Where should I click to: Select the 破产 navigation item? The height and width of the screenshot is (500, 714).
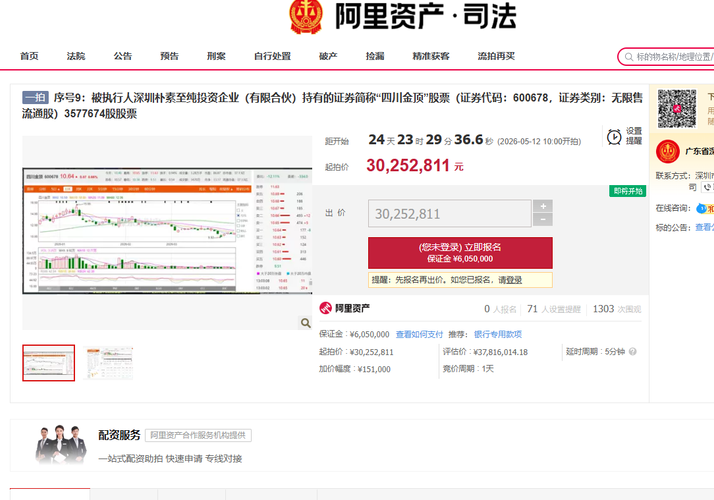tap(328, 56)
